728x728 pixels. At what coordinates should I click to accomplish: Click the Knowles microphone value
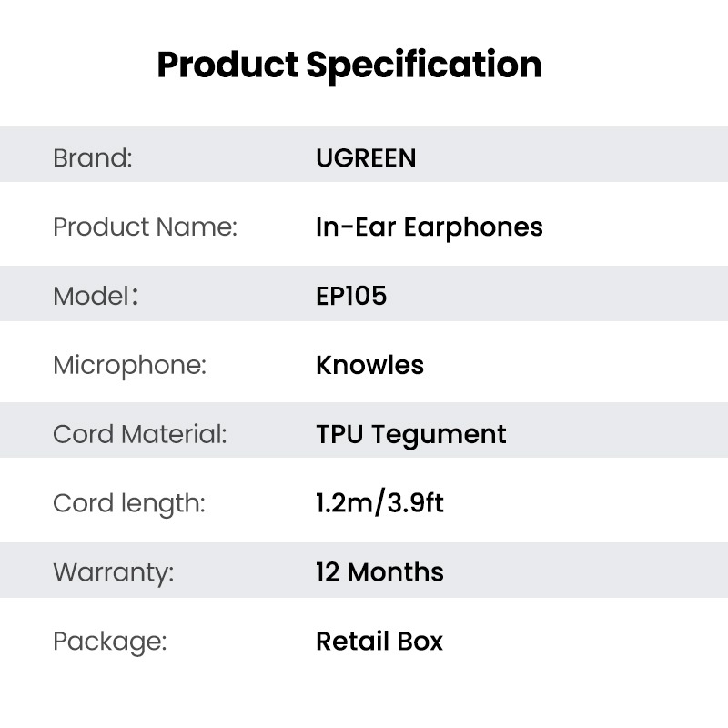pyautogui.click(x=369, y=365)
